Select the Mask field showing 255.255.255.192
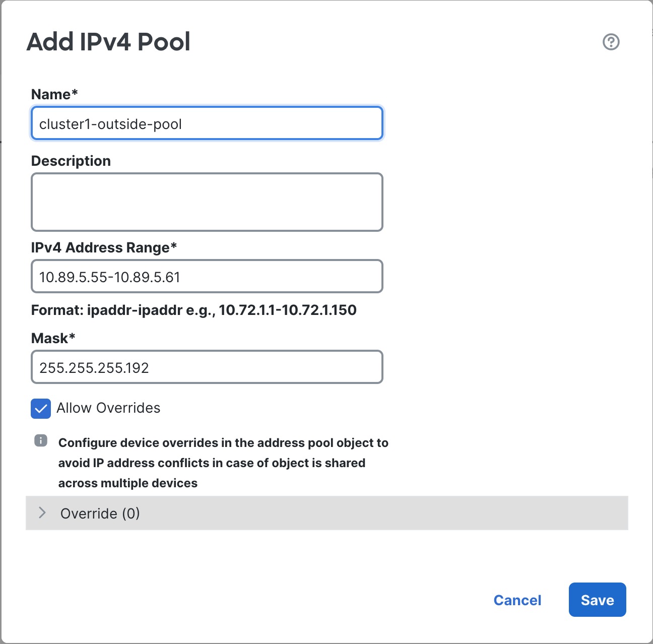 tap(207, 367)
